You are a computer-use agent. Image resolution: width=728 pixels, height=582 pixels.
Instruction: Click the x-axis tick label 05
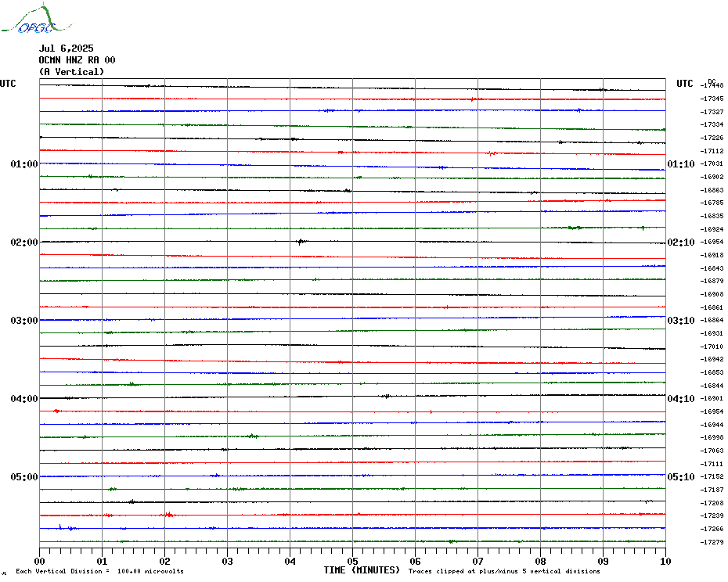(353, 562)
